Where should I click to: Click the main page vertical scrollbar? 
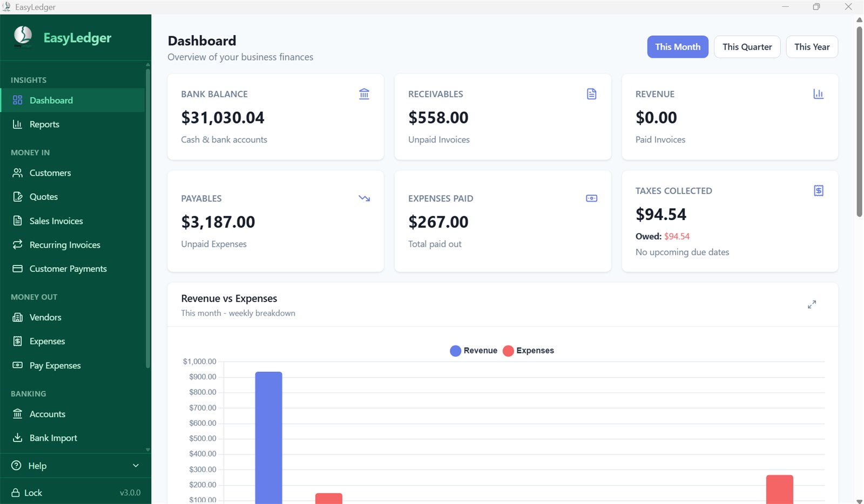click(x=859, y=121)
